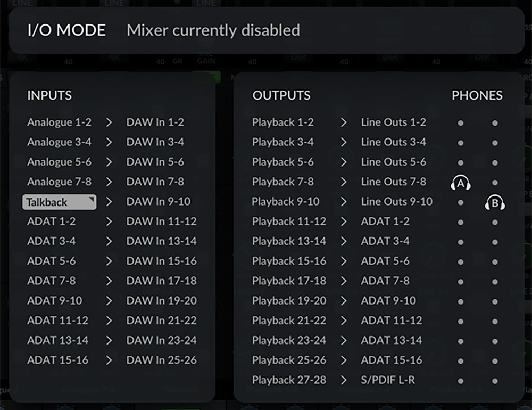
Task: Set Phones B to ADAT 1-2 output
Action: (495, 222)
